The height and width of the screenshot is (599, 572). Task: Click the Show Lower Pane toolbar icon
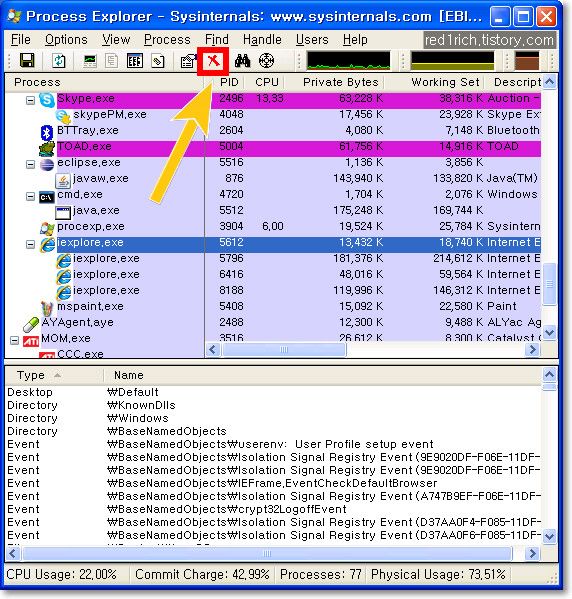(134, 60)
